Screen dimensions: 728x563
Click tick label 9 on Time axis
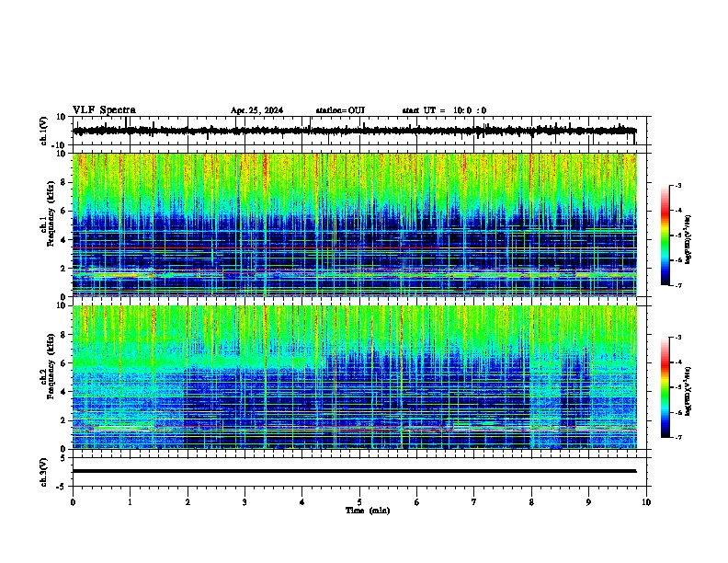point(588,502)
